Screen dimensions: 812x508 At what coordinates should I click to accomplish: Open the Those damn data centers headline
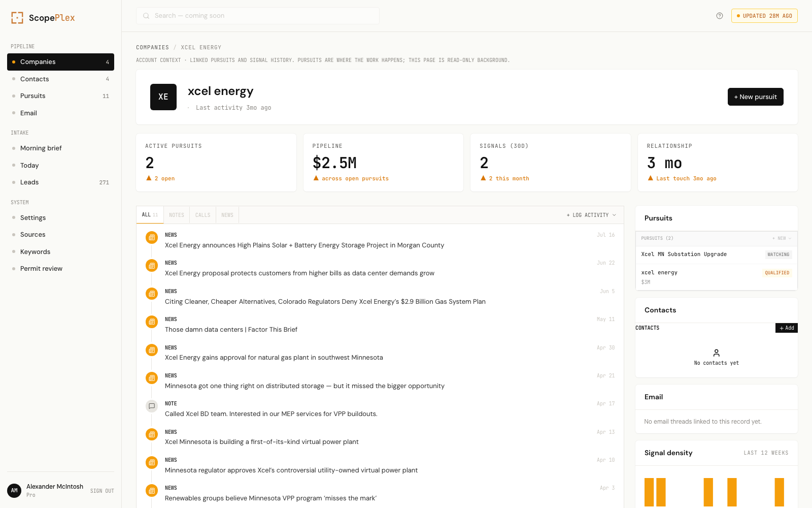(x=231, y=330)
